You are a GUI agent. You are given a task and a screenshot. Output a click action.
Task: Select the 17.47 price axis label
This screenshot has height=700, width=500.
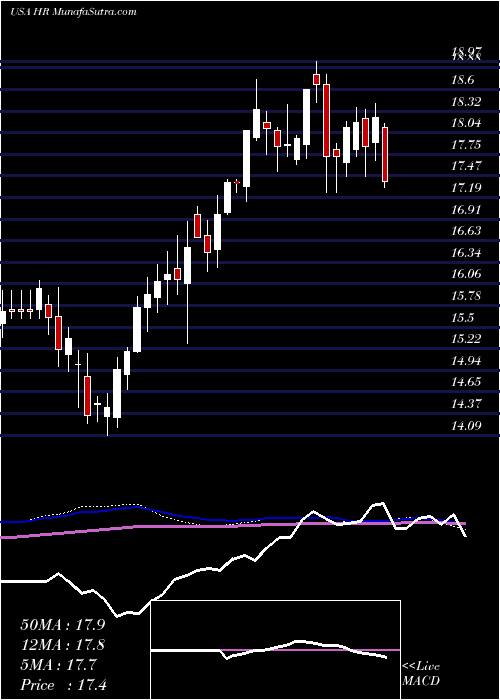pos(467,167)
